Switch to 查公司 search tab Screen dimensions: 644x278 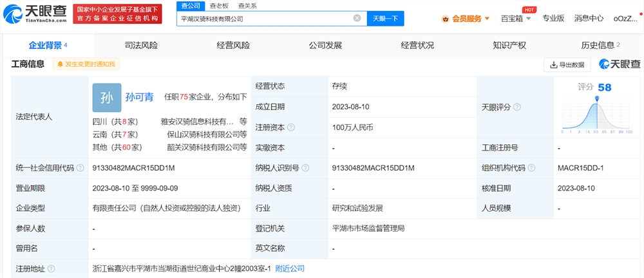click(x=191, y=6)
